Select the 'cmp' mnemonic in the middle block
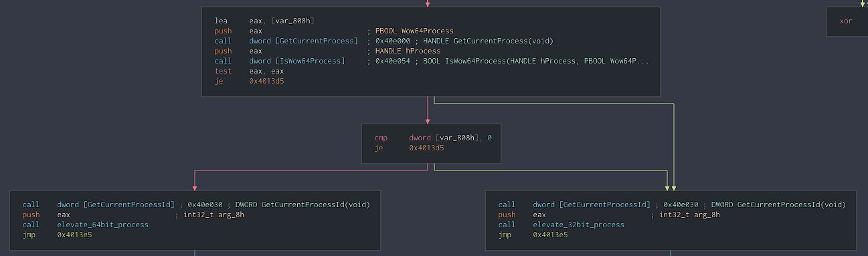868x256 pixels. [x=381, y=138]
